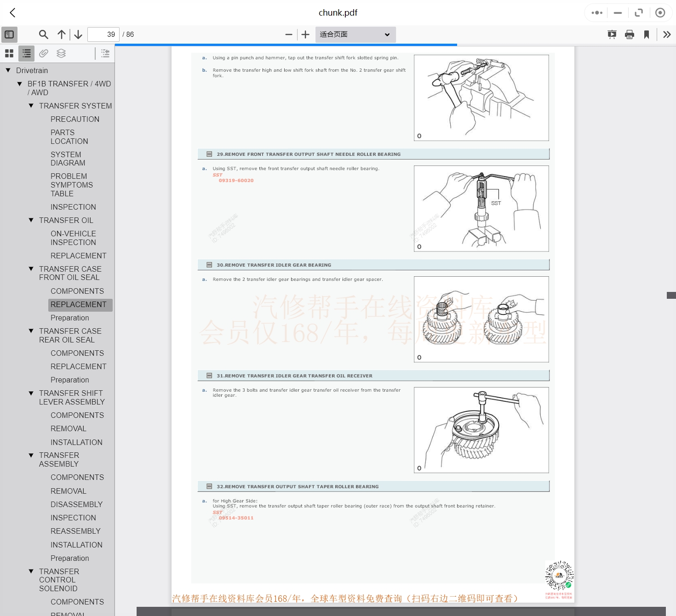Toggle the sidebar panel button
This screenshot has width=676, height=616.
point(9,34)
